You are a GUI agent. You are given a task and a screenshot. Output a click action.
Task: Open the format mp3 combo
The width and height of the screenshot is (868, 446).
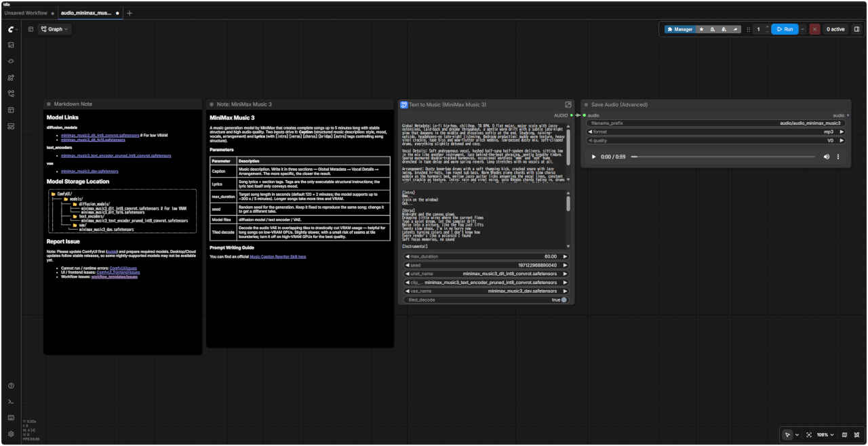coord(716,132)
